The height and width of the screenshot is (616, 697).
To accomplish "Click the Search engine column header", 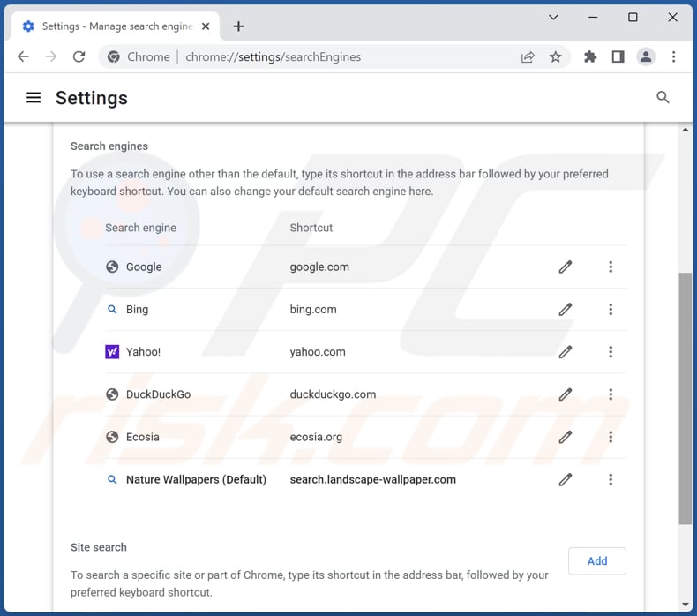I will pos(140,228).
